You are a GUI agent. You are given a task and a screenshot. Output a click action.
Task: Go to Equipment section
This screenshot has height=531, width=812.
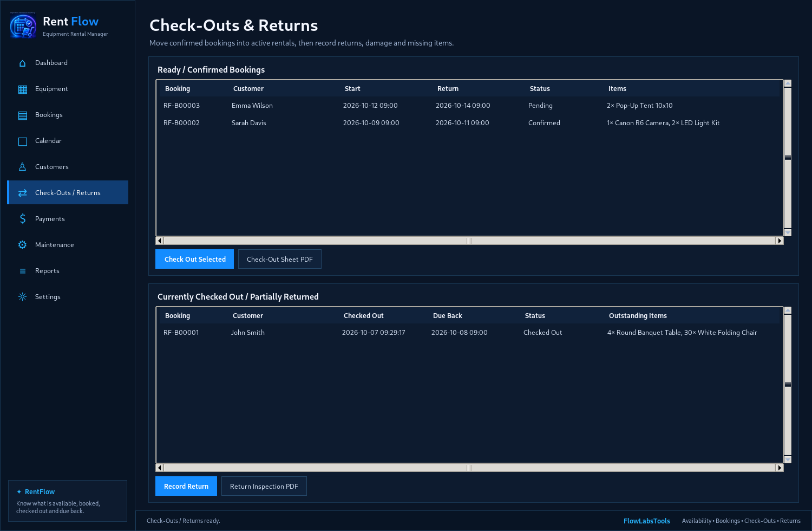click(x=68, y=89)
